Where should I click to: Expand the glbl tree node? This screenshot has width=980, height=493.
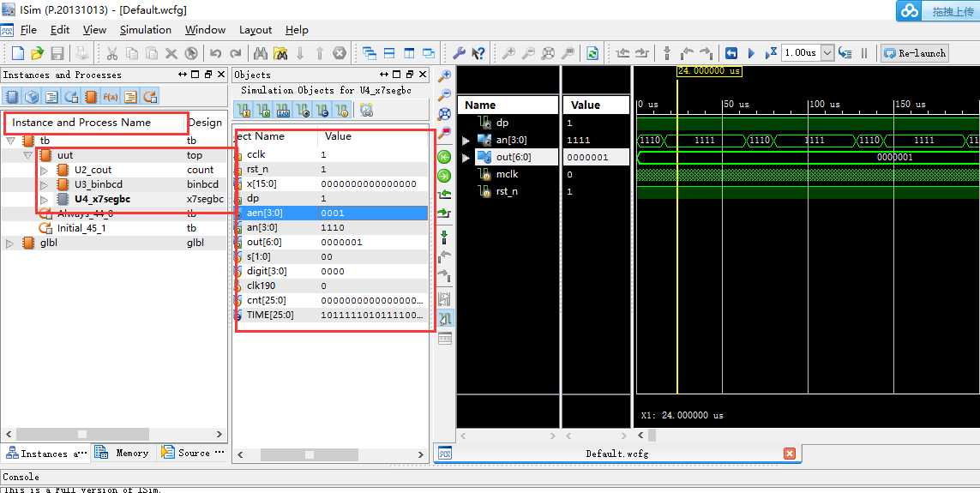9,243
